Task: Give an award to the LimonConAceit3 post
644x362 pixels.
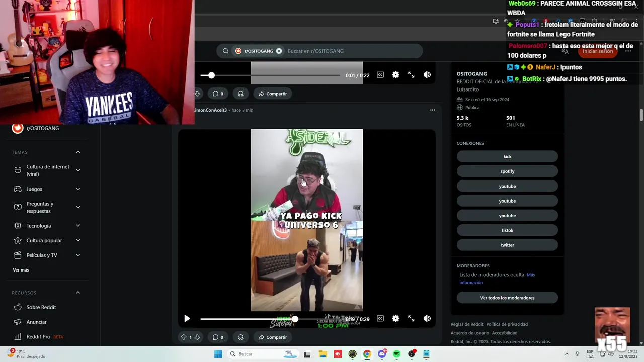Action: pos(240,337)
